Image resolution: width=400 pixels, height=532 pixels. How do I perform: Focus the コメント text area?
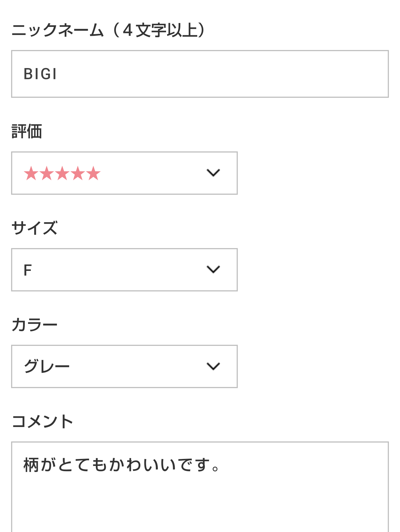click(199, 500)
